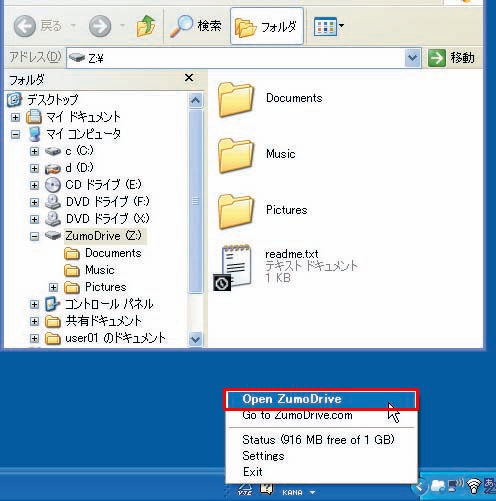The width and height of the screenshot is (496, 501).
Task: Expand the Pictures subfolder in tree
Action: click(53, 287)
